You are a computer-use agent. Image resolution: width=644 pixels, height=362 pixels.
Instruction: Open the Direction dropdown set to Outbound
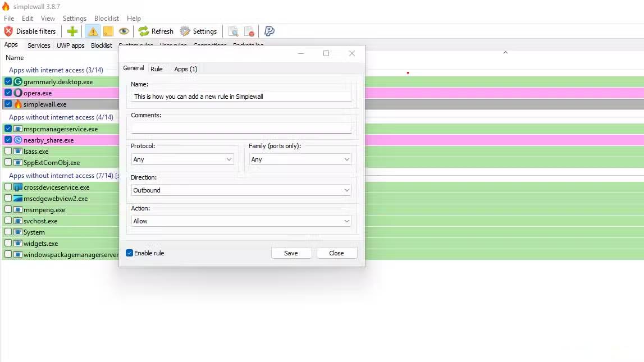[x=241, y=190]
